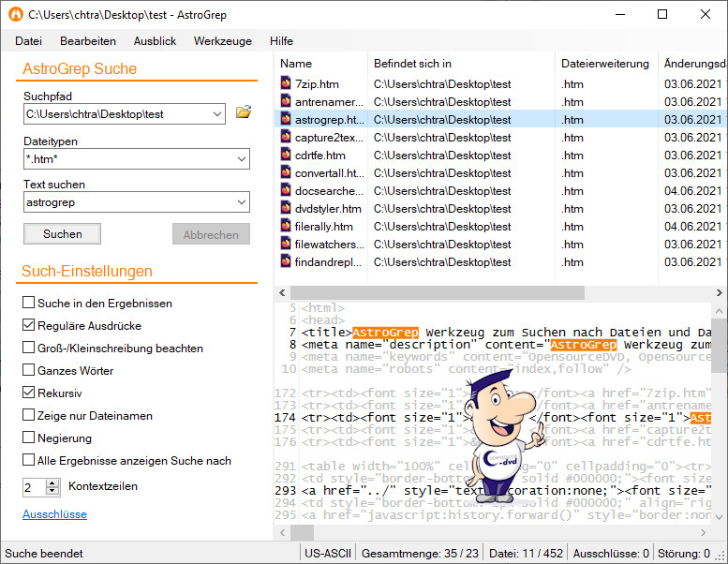Click the AstroGrep app icon in title bar

pyautogui.click(x=16, y=14)
